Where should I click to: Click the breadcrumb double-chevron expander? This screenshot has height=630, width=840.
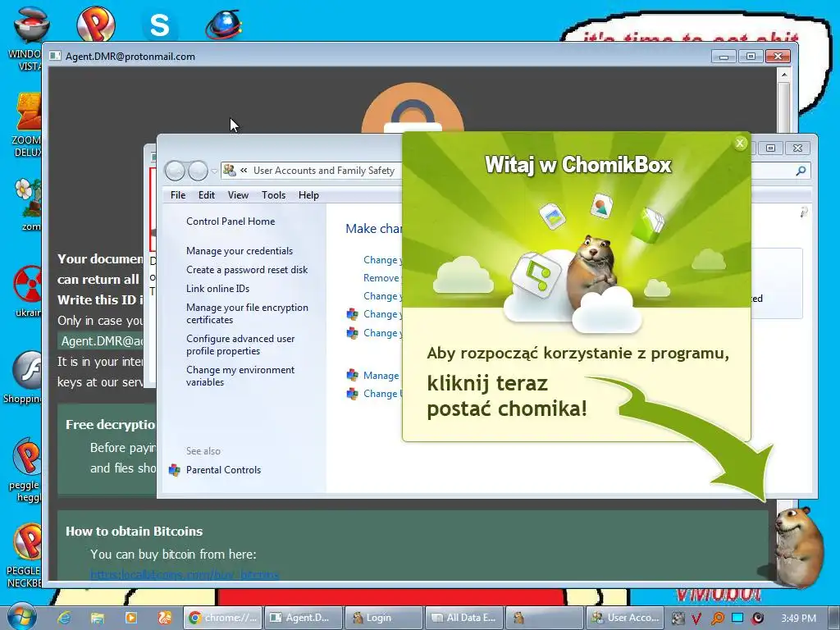pyautogui.click(x=244, y=171)
